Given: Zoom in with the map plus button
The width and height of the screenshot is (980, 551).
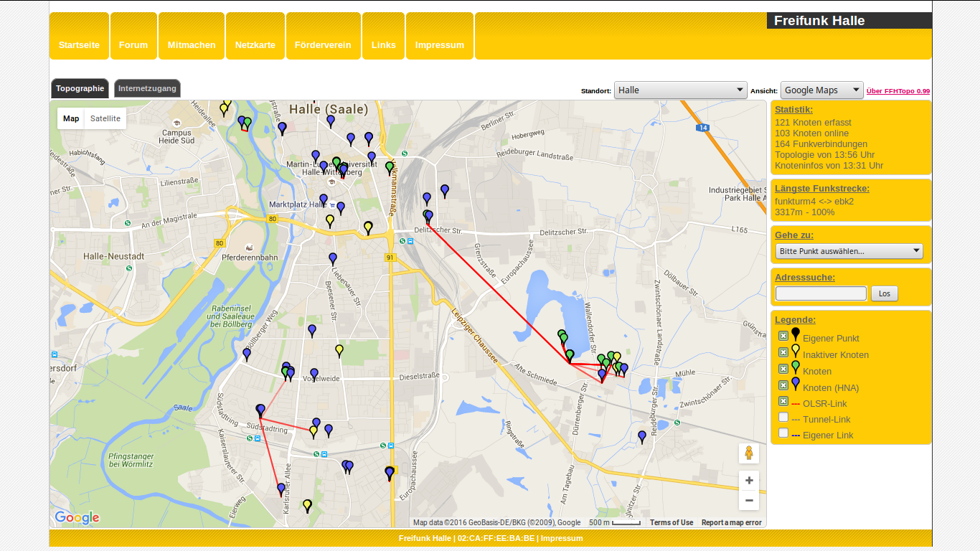Looking at the screenshot, I should pos(749,481).
